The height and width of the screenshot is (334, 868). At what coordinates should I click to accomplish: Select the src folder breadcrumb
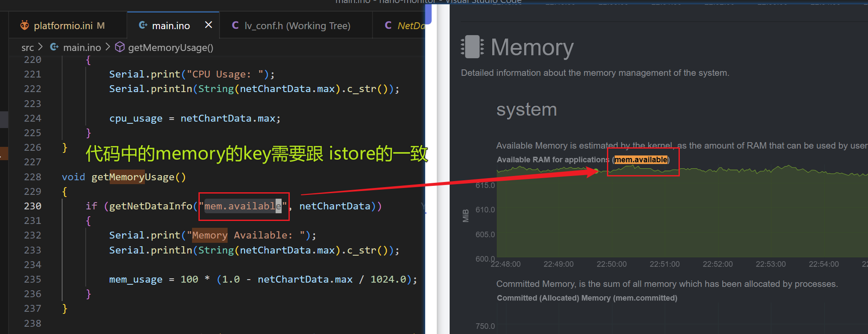pyautogui.click(x=27, y=48)
